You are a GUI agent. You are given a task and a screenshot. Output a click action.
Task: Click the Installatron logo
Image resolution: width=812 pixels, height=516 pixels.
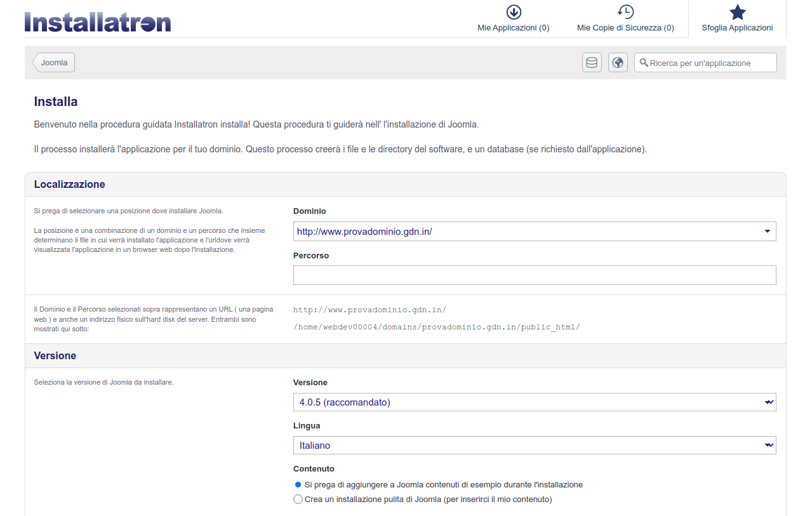point(98,22)
